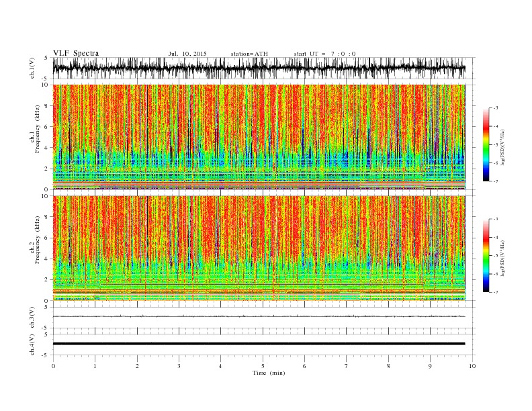Screen dimensions: 532x411
Task: Click the 'Time (min)' axis label
Action: point(269,373)
